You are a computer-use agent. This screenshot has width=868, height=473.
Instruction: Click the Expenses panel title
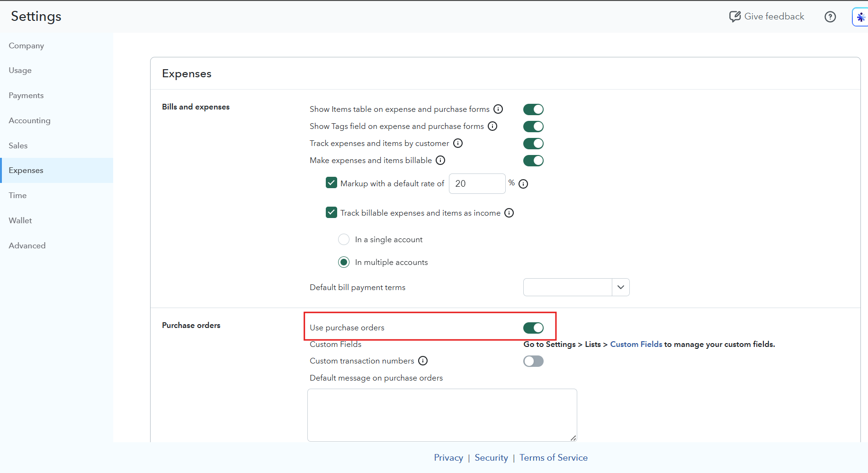pyautogui.click(x=187, y=73)
